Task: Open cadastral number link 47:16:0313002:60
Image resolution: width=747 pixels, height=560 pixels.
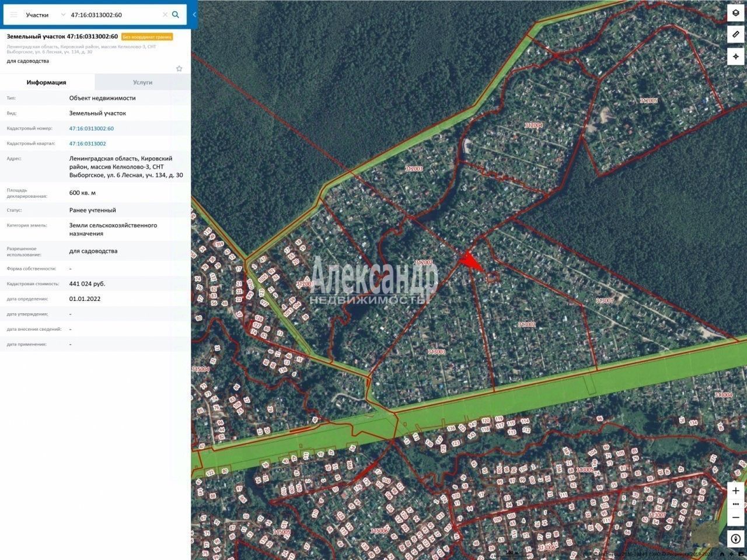Action: point(91,128)
